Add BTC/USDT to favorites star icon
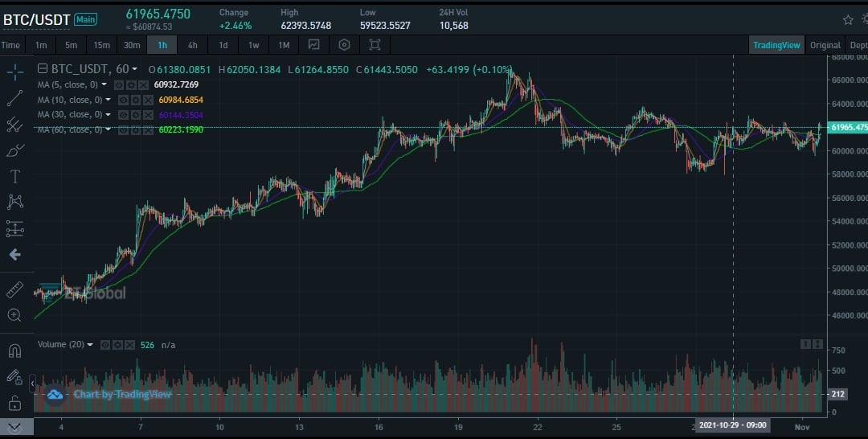Viewport: 868px width, 439px height. pos(848,20)
